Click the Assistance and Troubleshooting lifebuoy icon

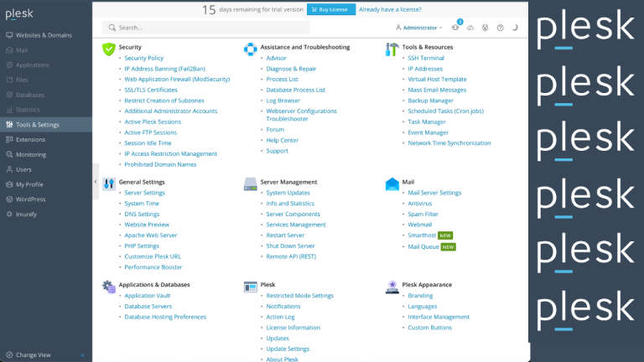[x=250, y=49]
